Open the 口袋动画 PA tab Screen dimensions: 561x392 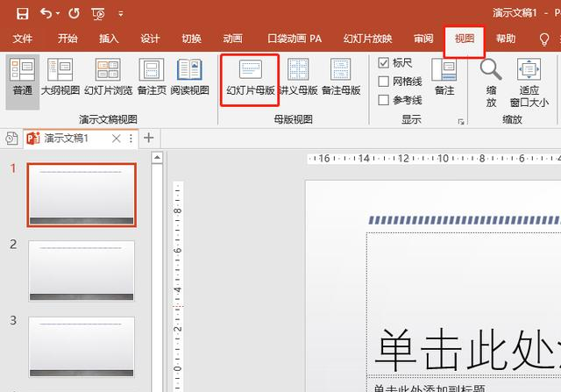click(295, 39)
